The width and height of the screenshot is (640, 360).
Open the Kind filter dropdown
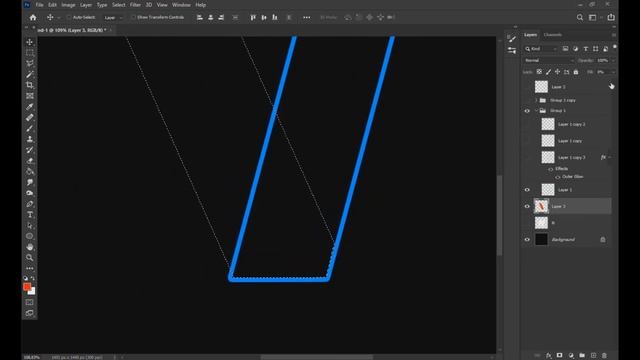[541, 49]
